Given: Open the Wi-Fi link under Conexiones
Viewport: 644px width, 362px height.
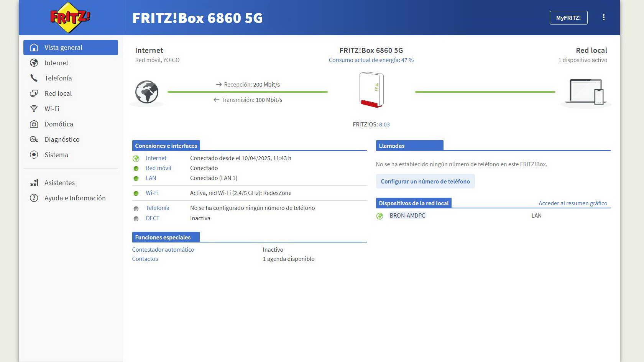Looking at the screenshot, I should coord(152,193).
